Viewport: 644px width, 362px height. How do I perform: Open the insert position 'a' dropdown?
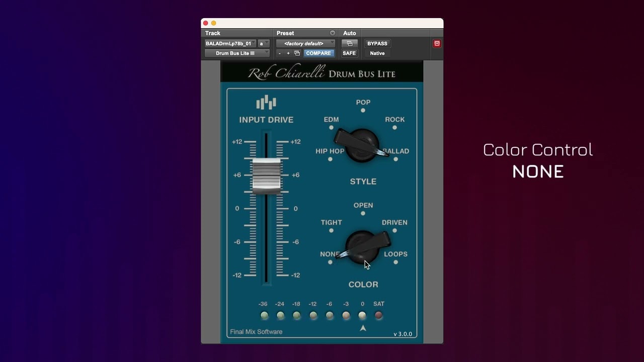[x=264, y=44]
